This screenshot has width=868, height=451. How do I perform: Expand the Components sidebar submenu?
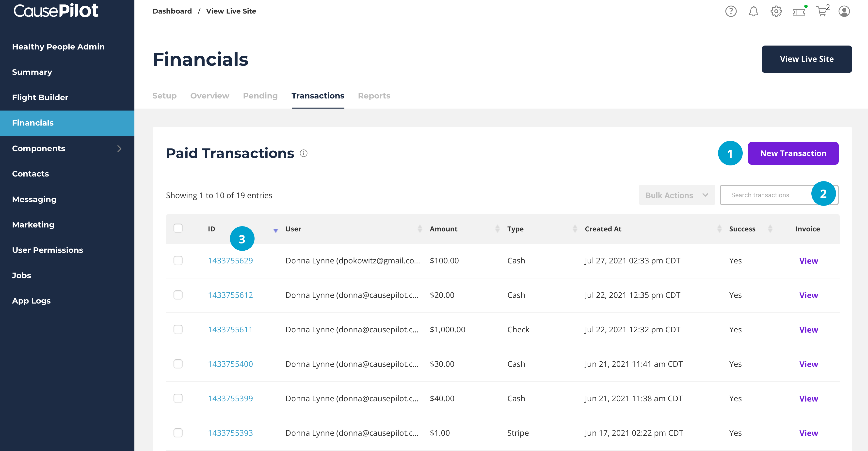pos(119,148)
